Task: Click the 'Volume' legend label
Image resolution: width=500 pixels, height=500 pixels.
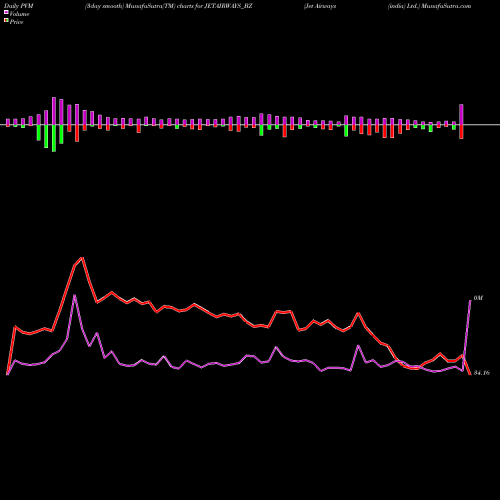Action: (x=19, y=14)
